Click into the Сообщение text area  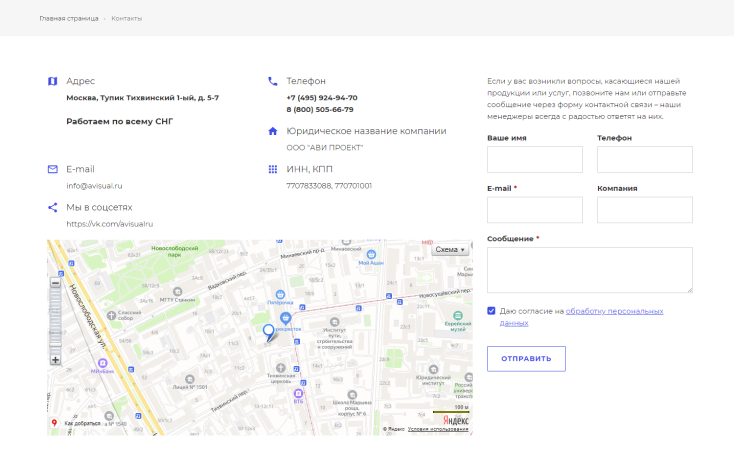click(590, 270)
